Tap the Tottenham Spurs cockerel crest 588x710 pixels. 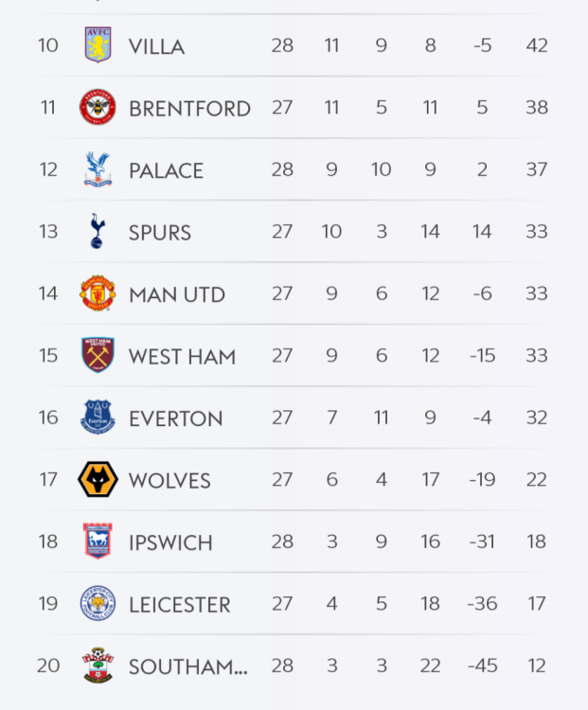click(x=97, y=232)
